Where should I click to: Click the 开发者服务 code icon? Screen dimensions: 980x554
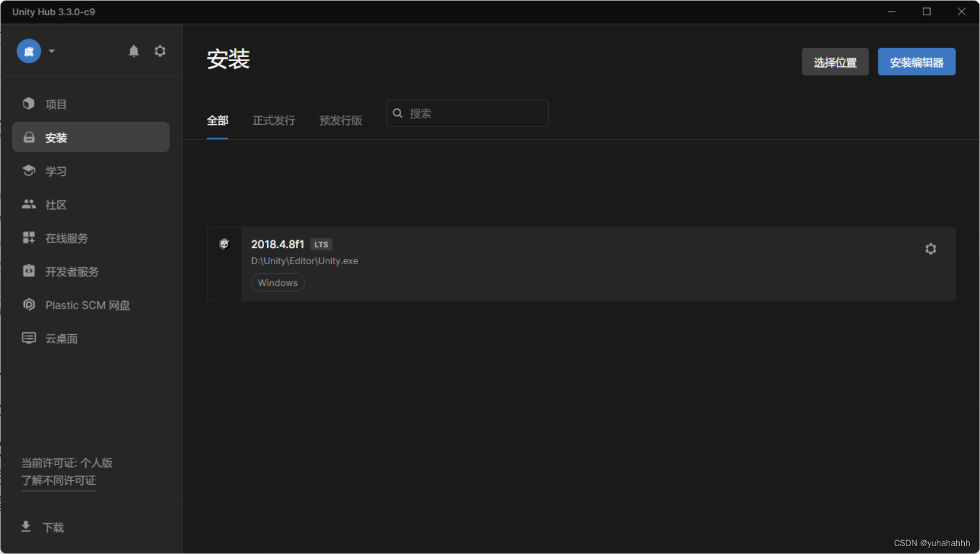[x=29, y=271]
